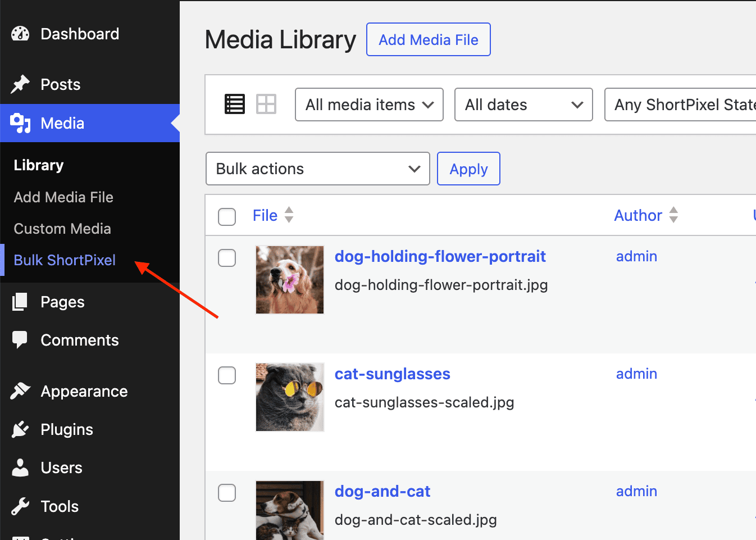Check the cat-sunglasses row checkbox

tap(227, 375)
